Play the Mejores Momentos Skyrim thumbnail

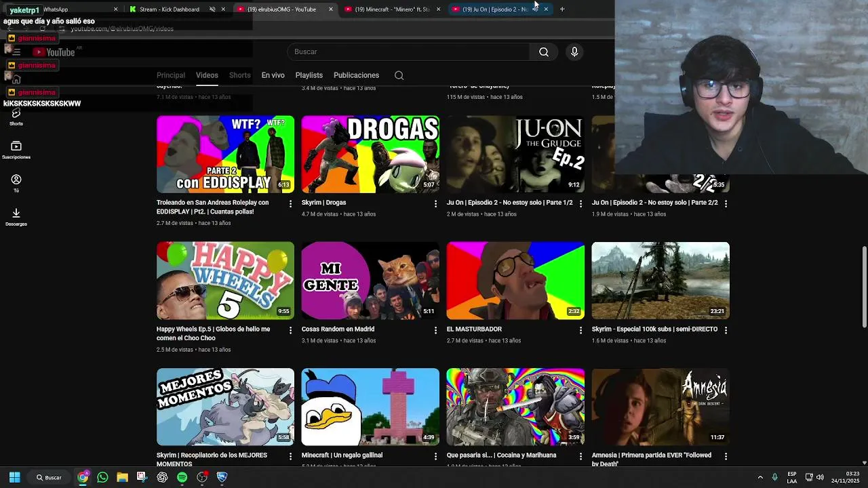[x=225, y=407]
